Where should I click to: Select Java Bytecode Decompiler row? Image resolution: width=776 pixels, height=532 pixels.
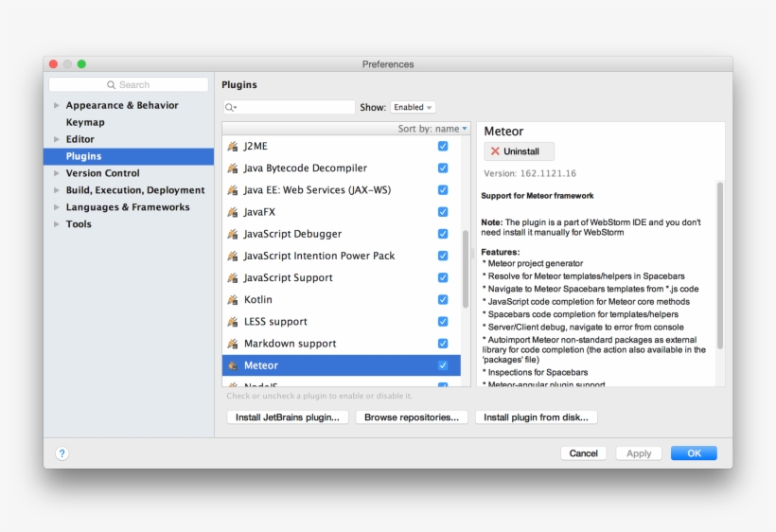click(x=342, y=168)
